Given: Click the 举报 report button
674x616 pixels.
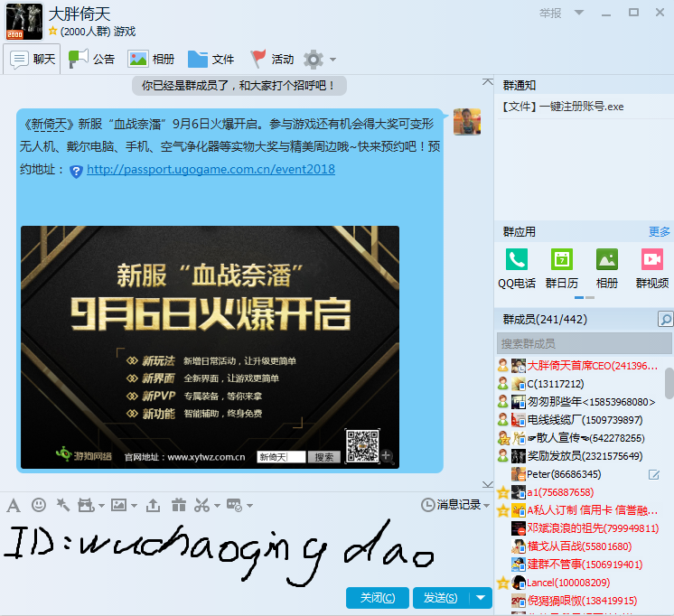Looking at the screenshot, I should tap(550, 13).
